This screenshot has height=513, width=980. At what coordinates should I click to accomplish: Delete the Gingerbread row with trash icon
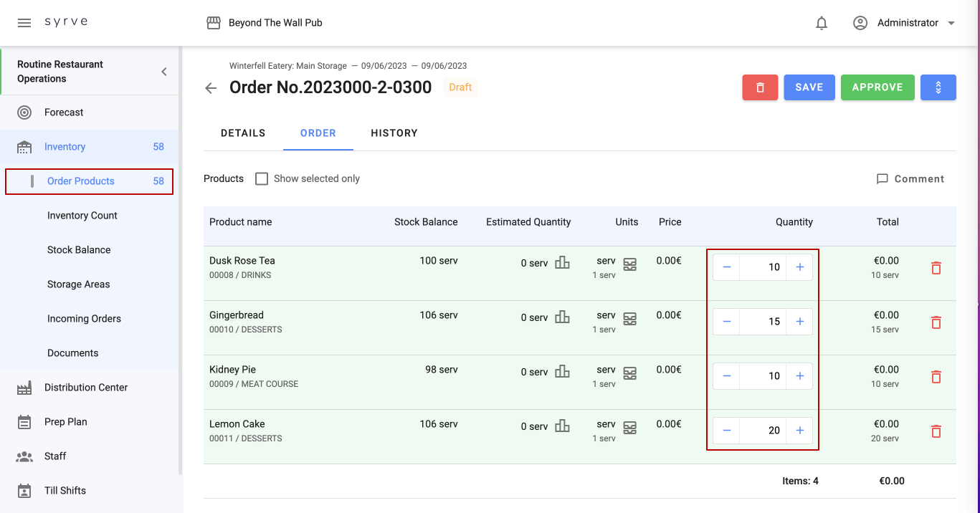coord(936,322)
